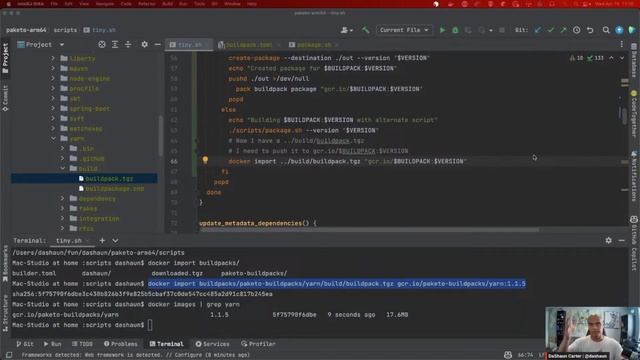Open the terminal sessions chevron dropdown

115,240
